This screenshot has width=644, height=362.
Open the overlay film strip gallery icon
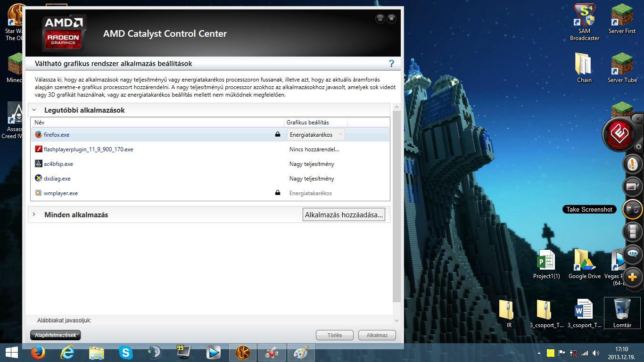point(633,232)
